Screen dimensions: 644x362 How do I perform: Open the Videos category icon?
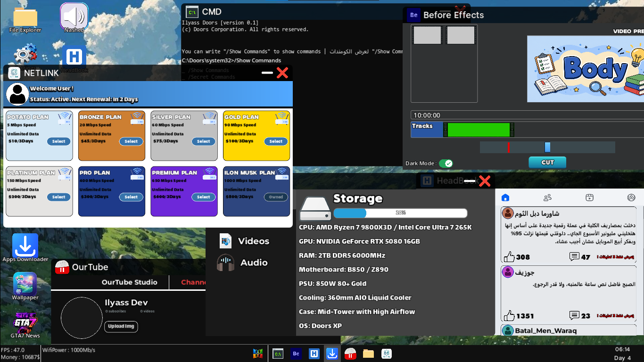click(x=226, y=241)
